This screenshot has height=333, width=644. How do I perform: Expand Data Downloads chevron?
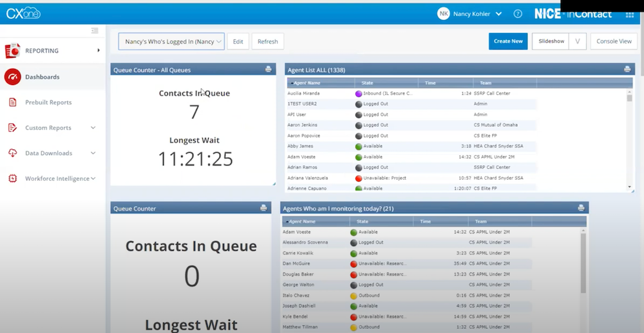coord(93,153)
